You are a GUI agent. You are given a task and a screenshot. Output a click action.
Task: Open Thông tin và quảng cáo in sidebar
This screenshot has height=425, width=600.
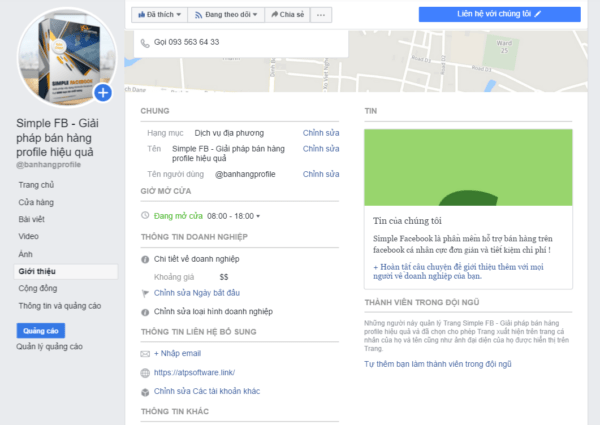point(60,306)
